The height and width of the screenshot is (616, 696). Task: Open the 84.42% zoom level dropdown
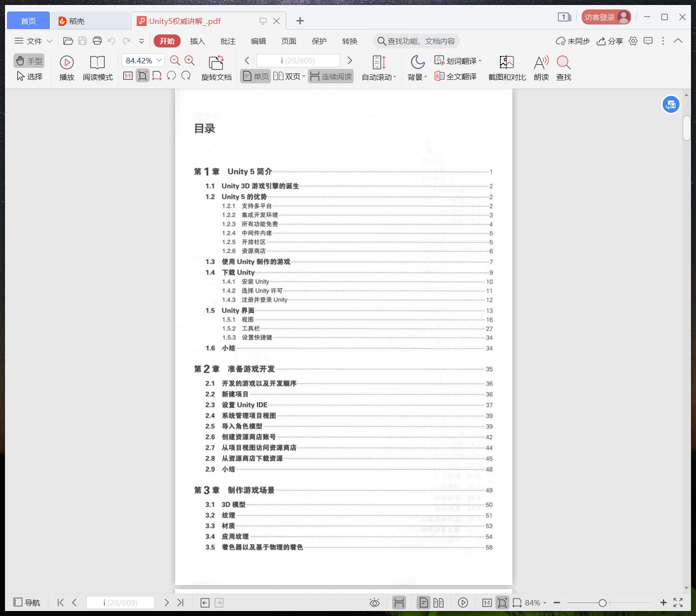coord(143,60)
